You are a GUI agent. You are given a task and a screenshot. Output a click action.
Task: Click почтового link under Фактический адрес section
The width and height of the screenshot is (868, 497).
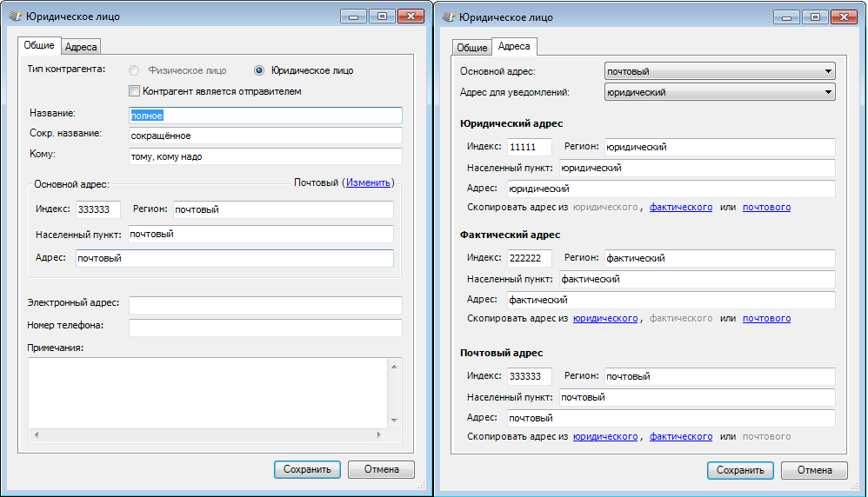click(766, 319)
